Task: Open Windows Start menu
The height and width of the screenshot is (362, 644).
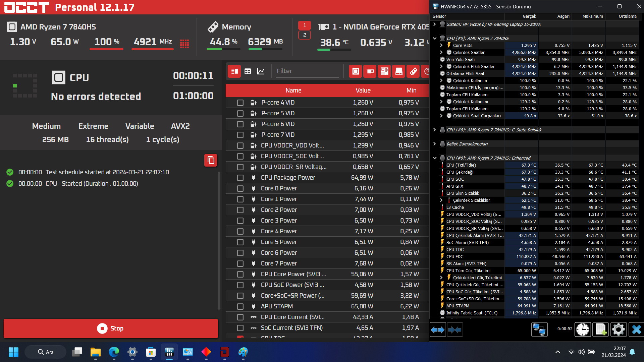Action: 13,352
